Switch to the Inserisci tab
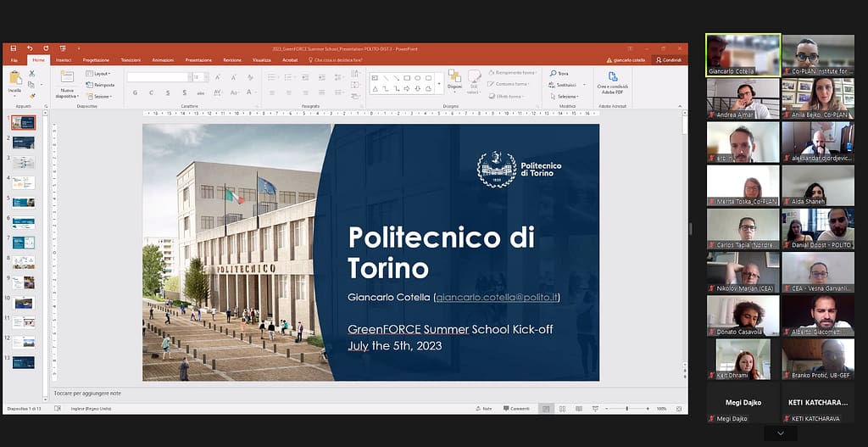Image resolution: width=868 pixels, height=447 pixels. coord(64,60)
